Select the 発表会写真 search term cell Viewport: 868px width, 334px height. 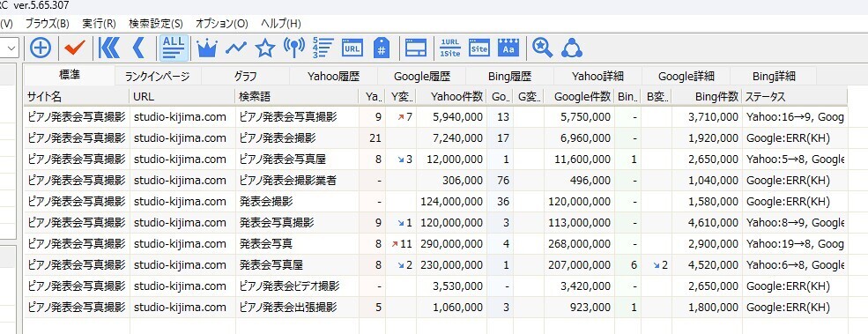[297, 244]
